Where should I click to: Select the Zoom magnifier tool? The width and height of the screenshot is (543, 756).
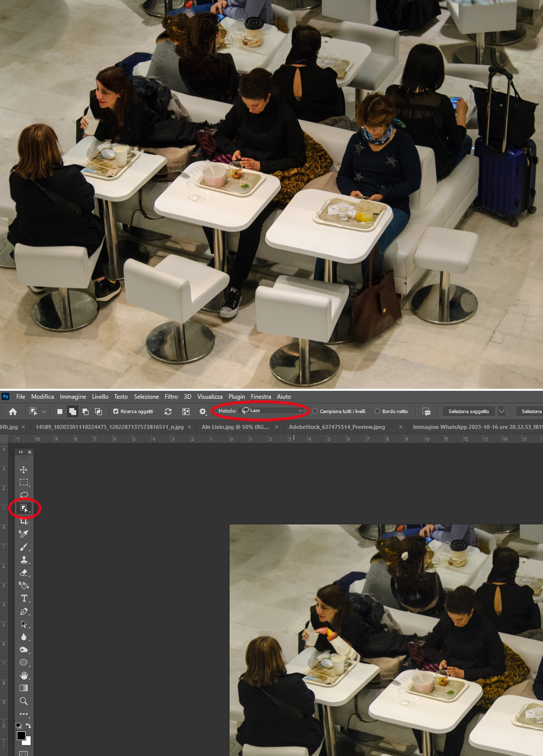[x=23, y=701]
